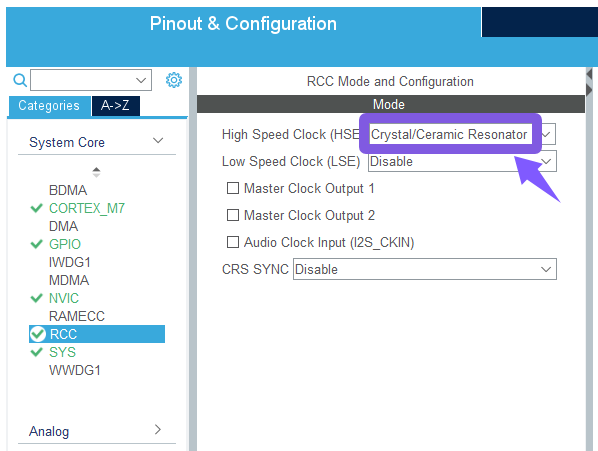
Task: Click the green checkmark beside GPIO
Action: point(37,244)
